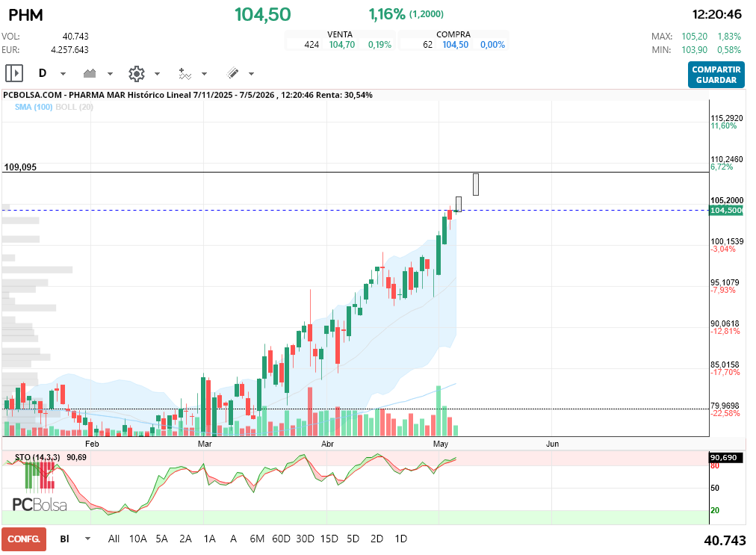Click the MAX value 105,20
756x555 pixels.
pos(694,37)
